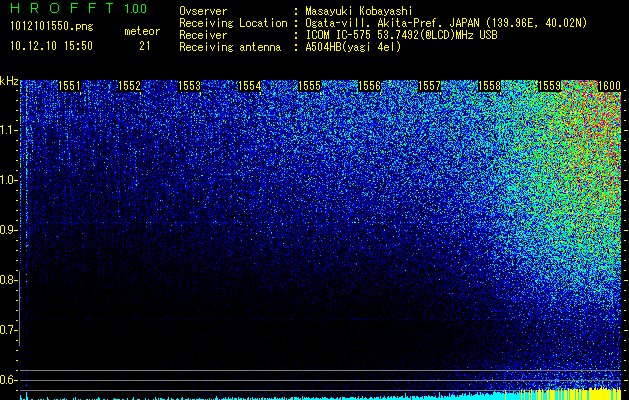Click the 0.8 kHz axis label
The height and width of the screenshot is (400, 629).
[x=8, y=280]
